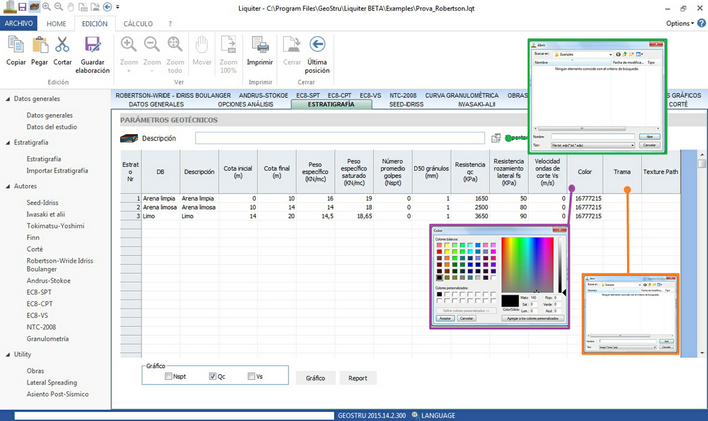708x421 pixels.
Task: Click the Descripción text input field
Action: (340, 138)
